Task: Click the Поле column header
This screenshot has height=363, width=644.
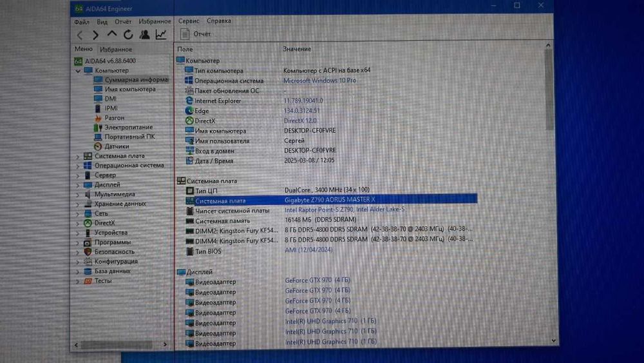Action: (x=185, y=49)
